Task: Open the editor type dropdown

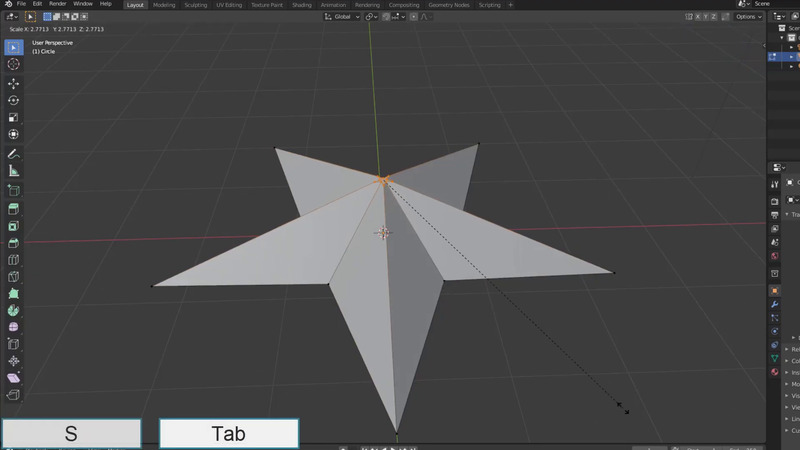Action: 12,17
